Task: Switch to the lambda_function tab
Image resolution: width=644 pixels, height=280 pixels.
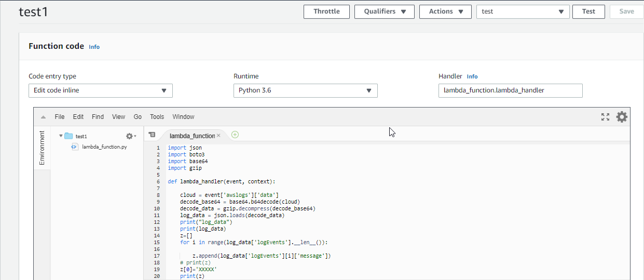Action: tap(192, 136)
